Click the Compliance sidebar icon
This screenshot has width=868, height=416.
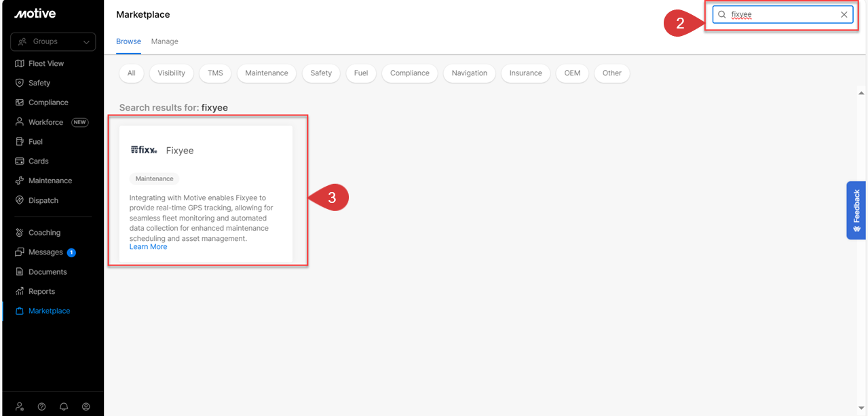click(x=20, y=102)
